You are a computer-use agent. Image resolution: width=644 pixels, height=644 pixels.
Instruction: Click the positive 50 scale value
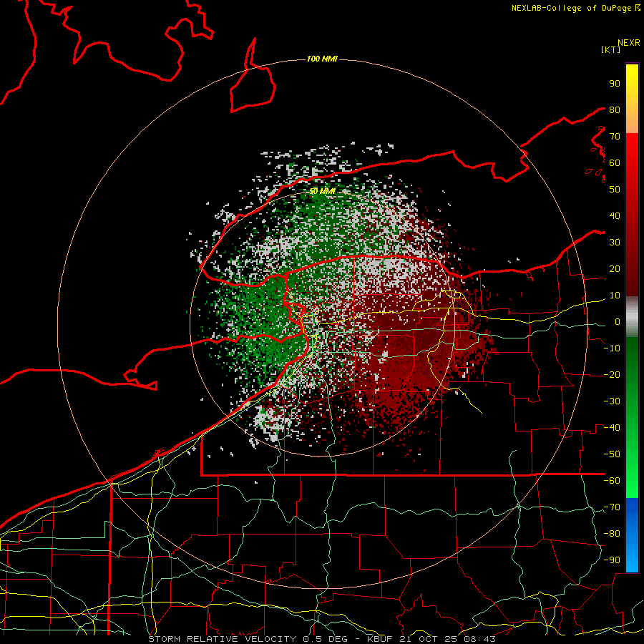pyautogui.click(x=615, y=190)
